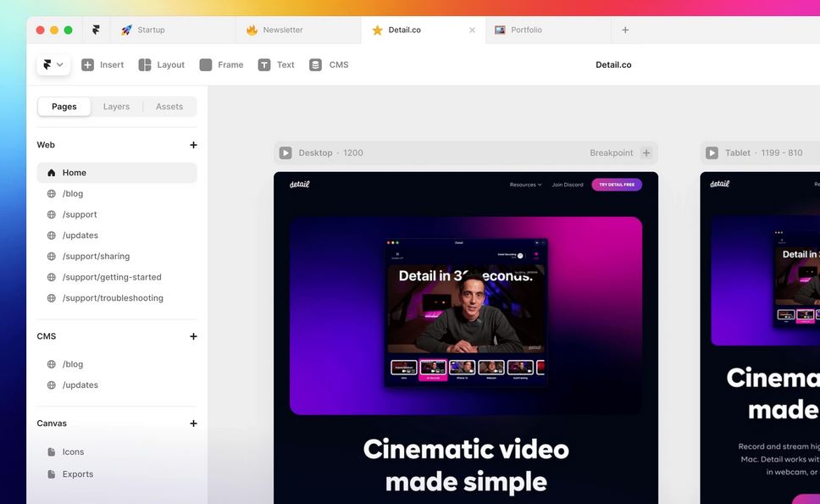Click the Insert toolbar label

(112, 65)
